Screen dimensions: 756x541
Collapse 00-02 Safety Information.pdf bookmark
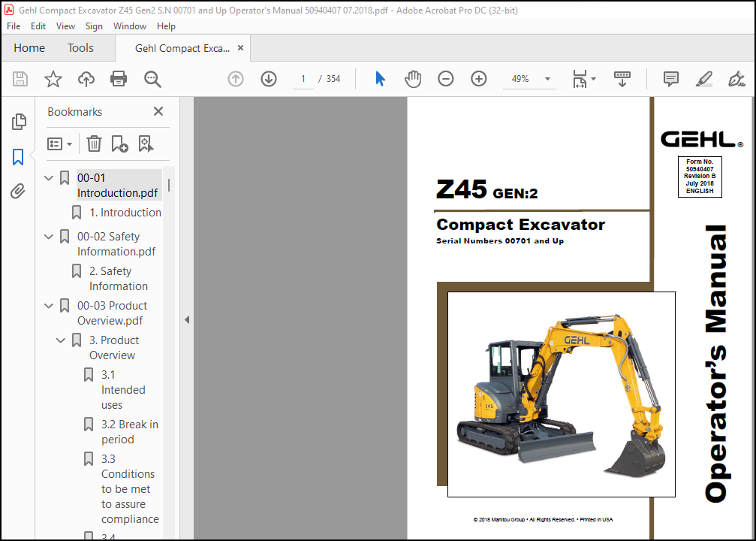coord(49,237)
